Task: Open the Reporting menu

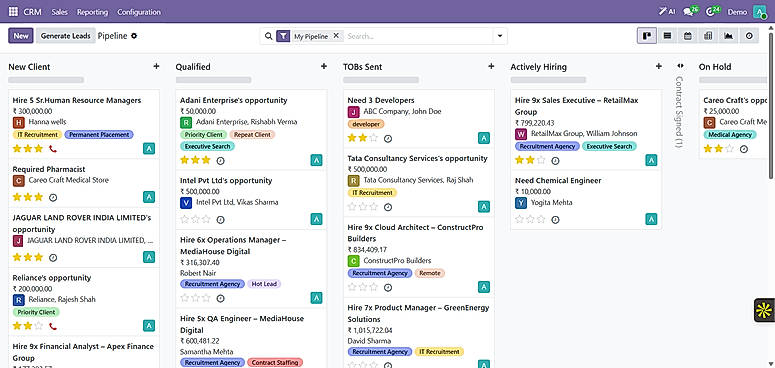Action: [92, 12]
